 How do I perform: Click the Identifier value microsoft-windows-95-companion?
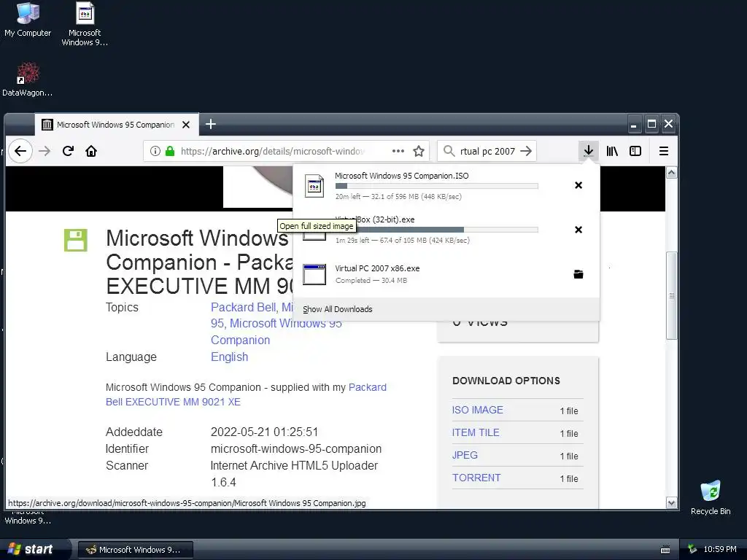296,449
